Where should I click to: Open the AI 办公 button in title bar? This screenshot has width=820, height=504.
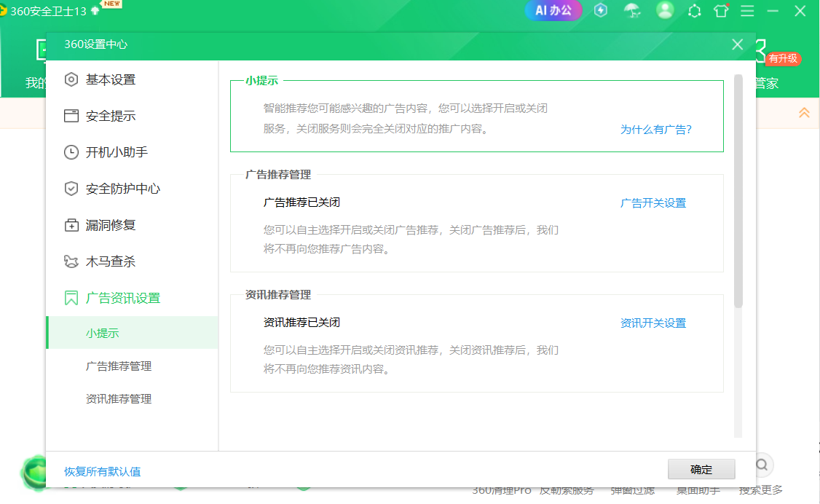pyautogui.click(x=553, y=10)
